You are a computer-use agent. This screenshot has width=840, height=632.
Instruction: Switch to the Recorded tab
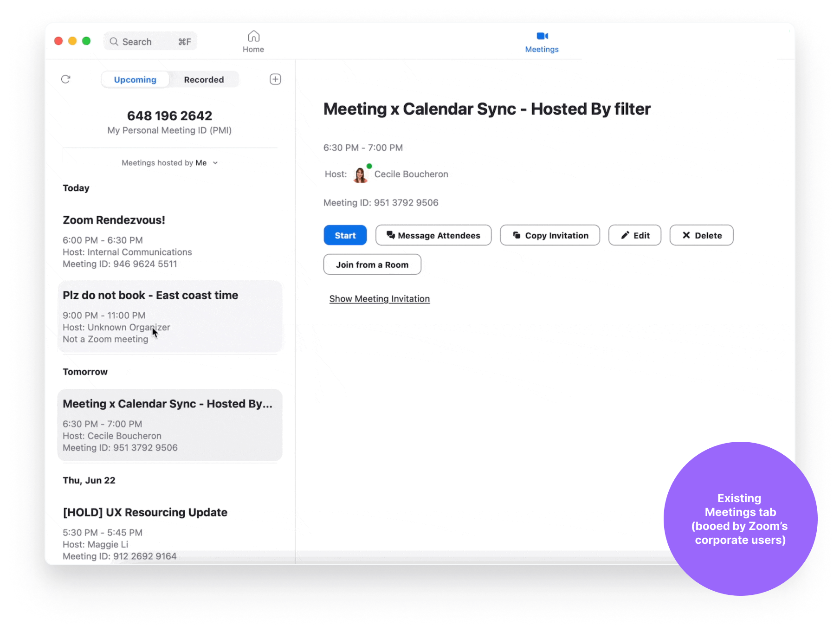coord(204,80)
